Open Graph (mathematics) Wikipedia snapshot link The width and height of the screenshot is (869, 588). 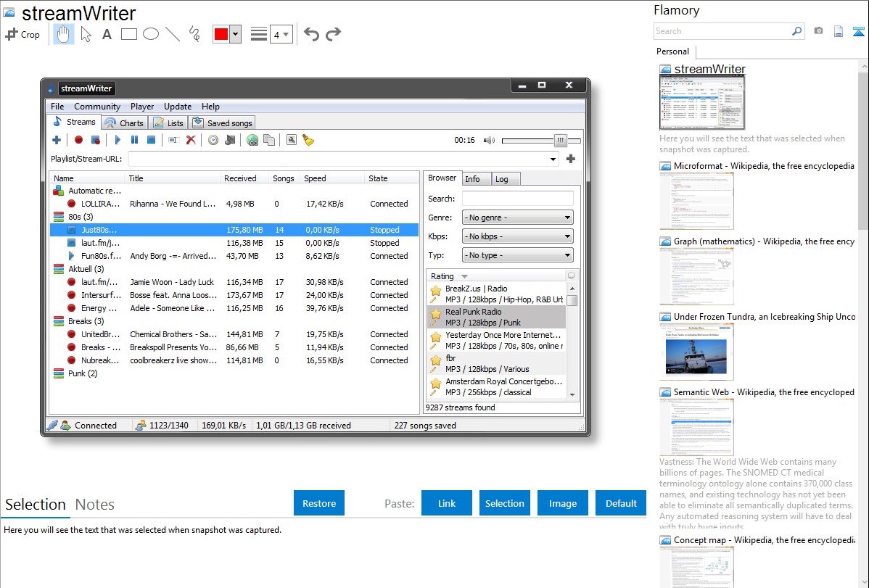pyautogui.click(x=764, y=241)
